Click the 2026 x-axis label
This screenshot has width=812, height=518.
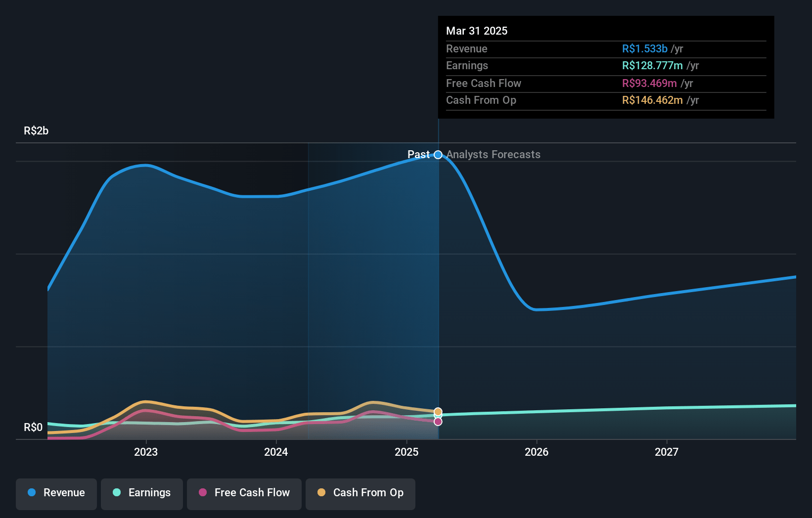(x=537, y=452)
